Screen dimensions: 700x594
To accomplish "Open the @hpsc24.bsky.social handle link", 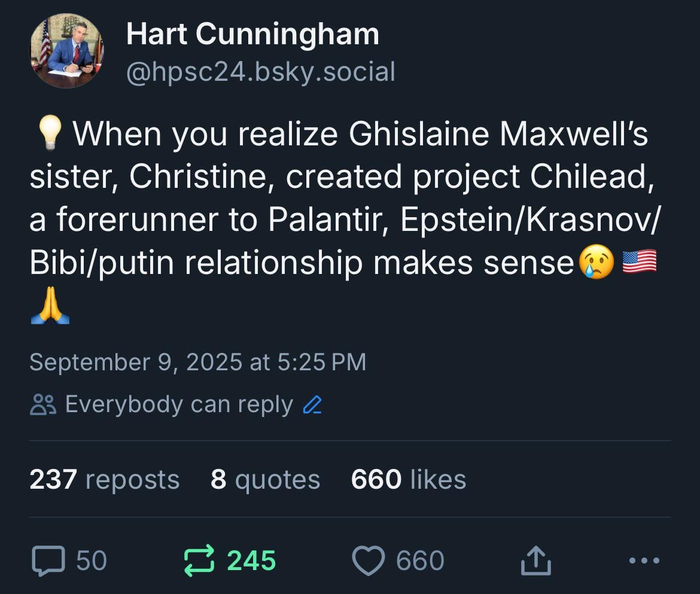I will point(261,72).
